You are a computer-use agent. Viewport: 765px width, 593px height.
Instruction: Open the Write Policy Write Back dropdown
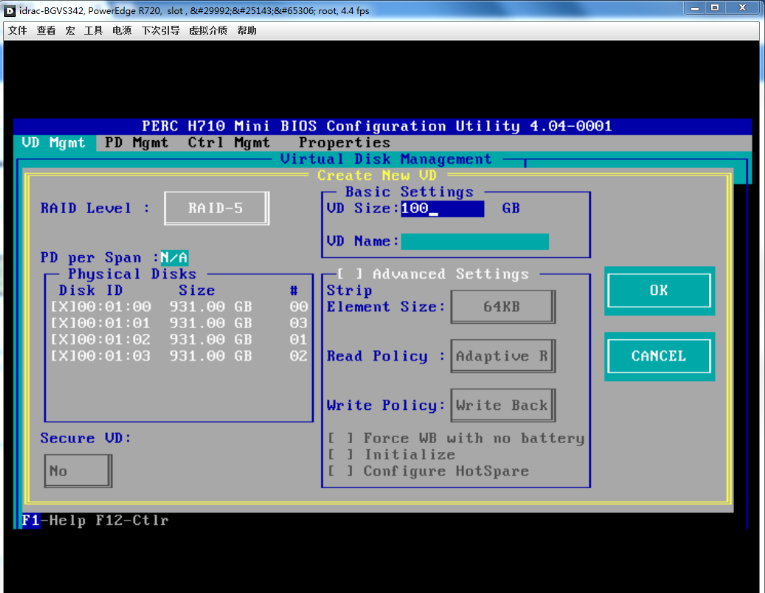click(x=503, y=405)
